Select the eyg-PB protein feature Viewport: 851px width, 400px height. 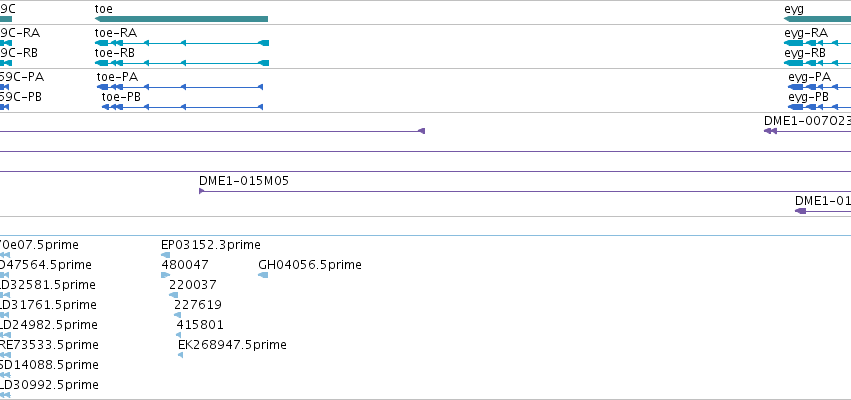pos(820,107)
